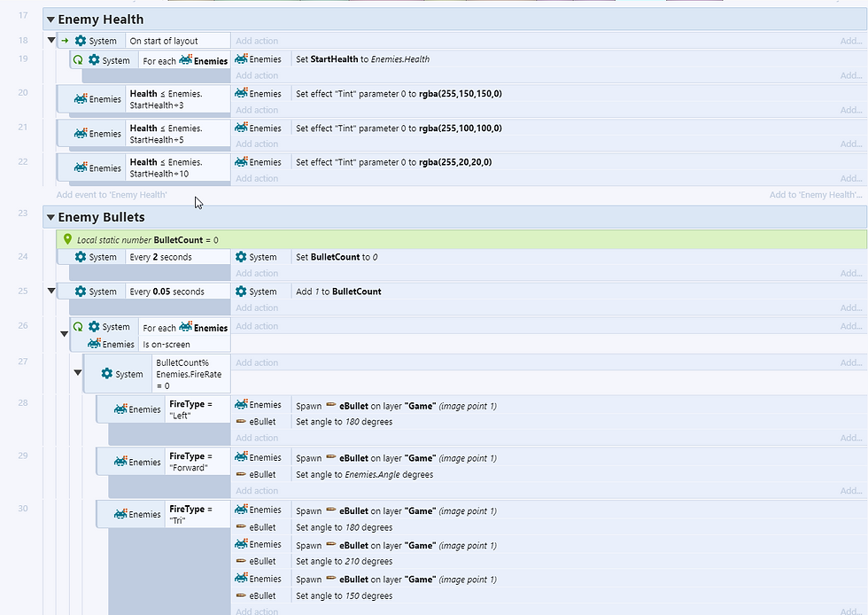Collapse the On start of layout event
This screenshot has height=615, width=868.
pos(51,40)
